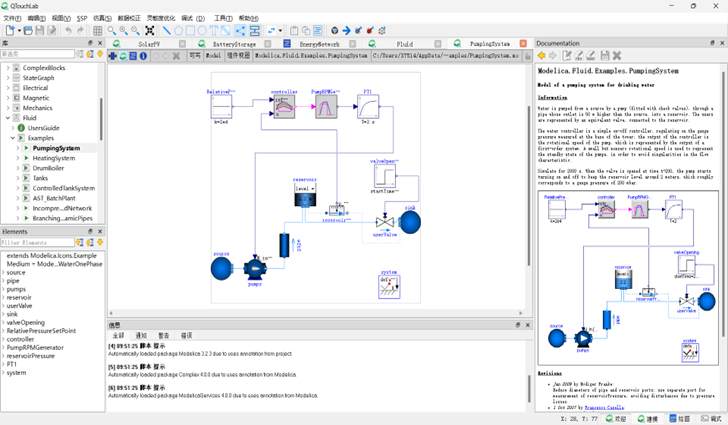Screen dimensions: 728x425
Task: Collapse the Fluid library node
Action: pyautogui.click(x=8, y=118)
